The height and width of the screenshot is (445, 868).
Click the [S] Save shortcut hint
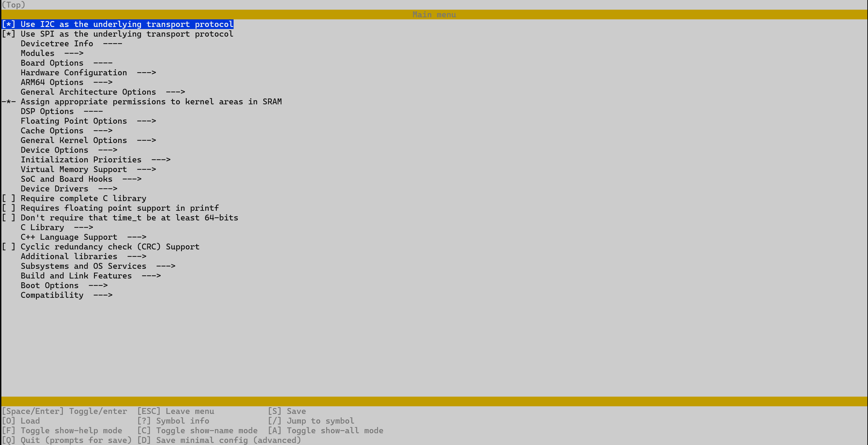click(x=287, y=411)
